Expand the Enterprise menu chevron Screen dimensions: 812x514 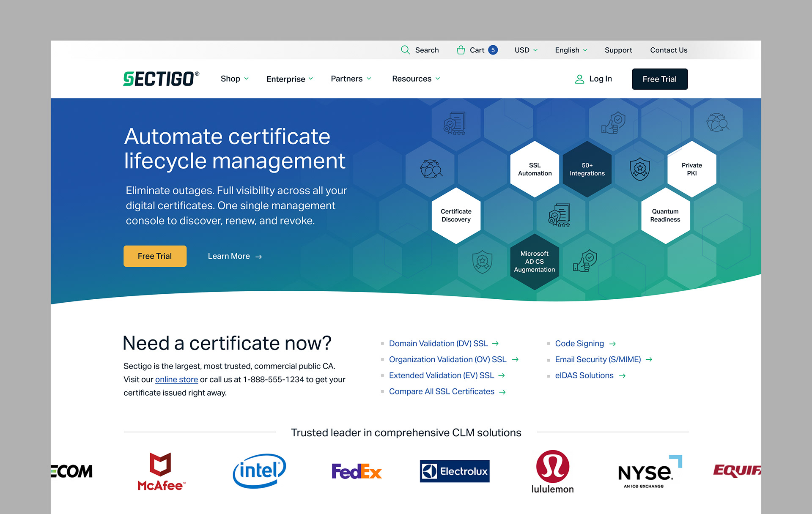click(x=311, y=79)
